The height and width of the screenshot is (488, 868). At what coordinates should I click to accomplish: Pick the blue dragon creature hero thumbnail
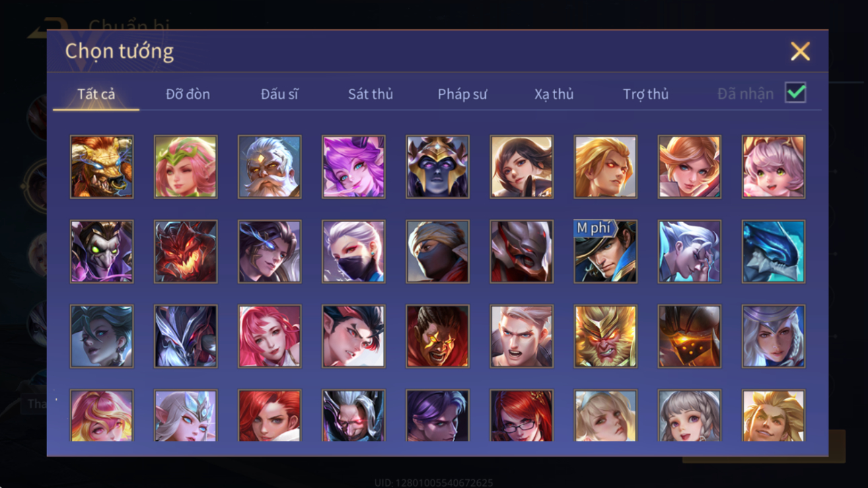(773, 252)
